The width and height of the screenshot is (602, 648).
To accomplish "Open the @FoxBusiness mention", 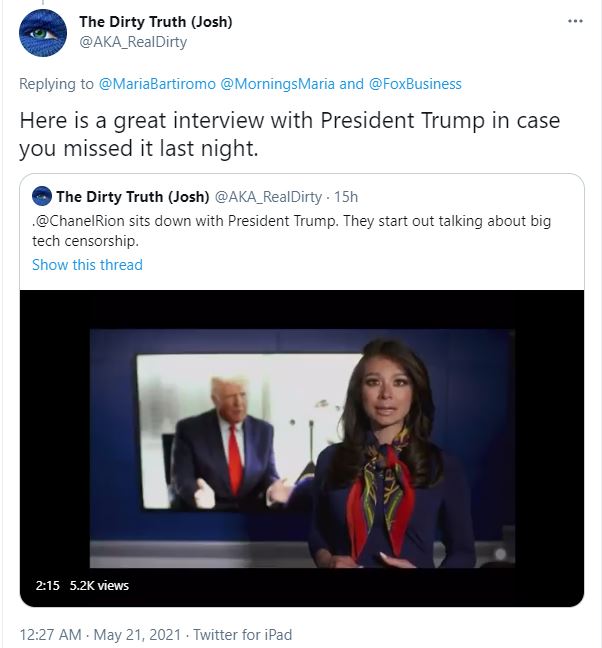I will click(x=415, y=84).
